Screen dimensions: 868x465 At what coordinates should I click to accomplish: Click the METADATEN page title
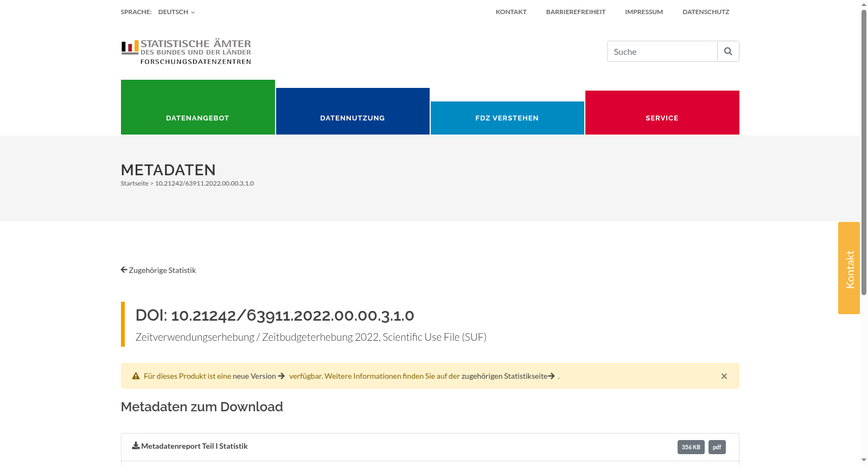(x=168, y=170)
